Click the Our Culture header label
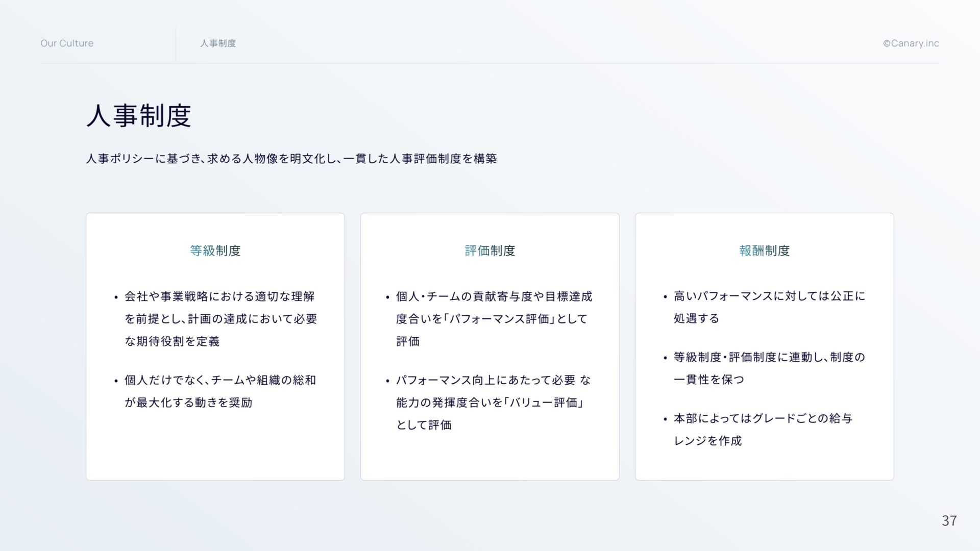980x551 pixels. (x=67, y=43)
